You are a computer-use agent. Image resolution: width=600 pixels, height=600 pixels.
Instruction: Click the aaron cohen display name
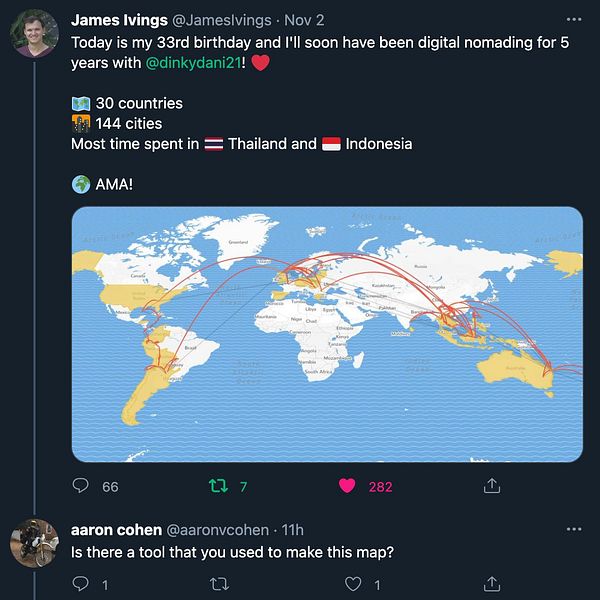[116, 529]
